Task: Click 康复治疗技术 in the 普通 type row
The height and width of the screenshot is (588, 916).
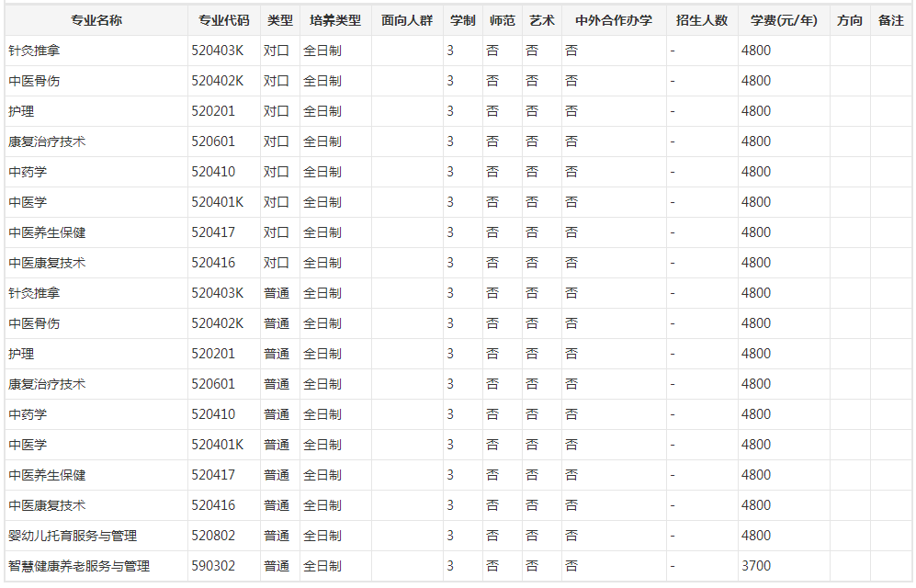Action: pos(48,384)
